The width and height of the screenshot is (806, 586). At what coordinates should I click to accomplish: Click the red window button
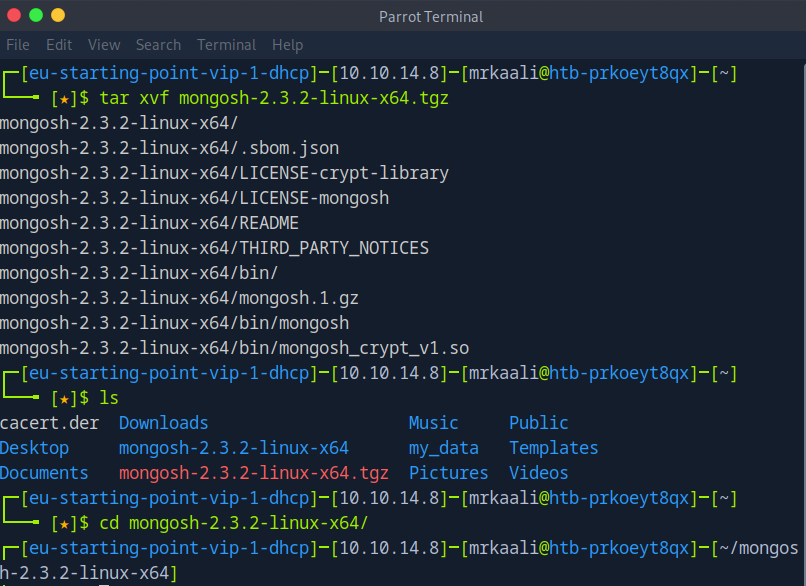pos(13,15)
